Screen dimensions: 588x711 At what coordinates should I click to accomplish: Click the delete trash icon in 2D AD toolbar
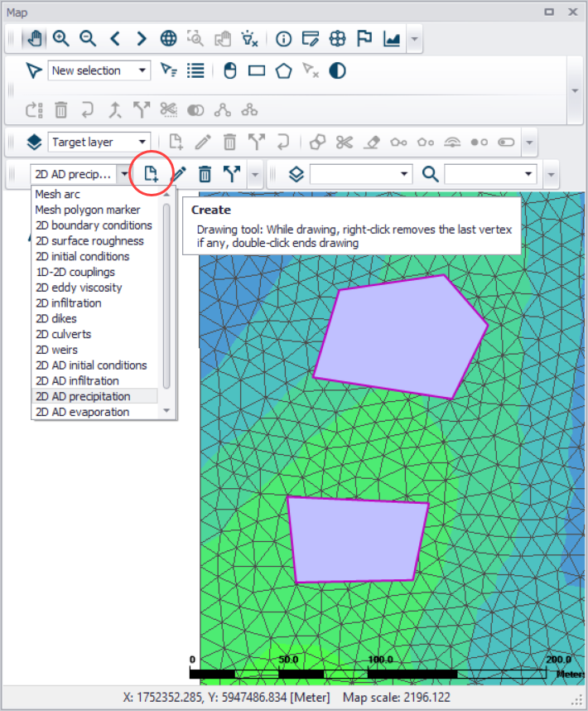(205, 174)
